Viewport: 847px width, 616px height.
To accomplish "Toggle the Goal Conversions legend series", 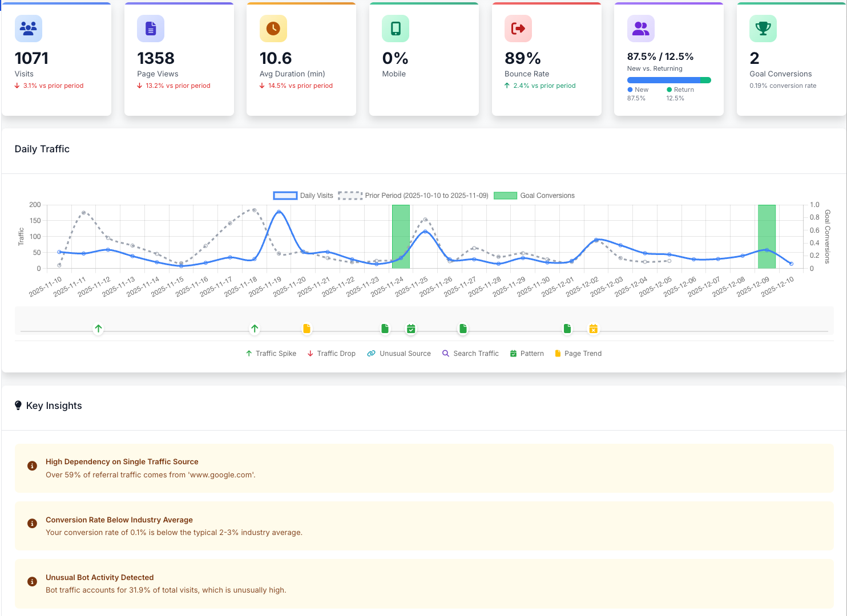I will point(534,196).
